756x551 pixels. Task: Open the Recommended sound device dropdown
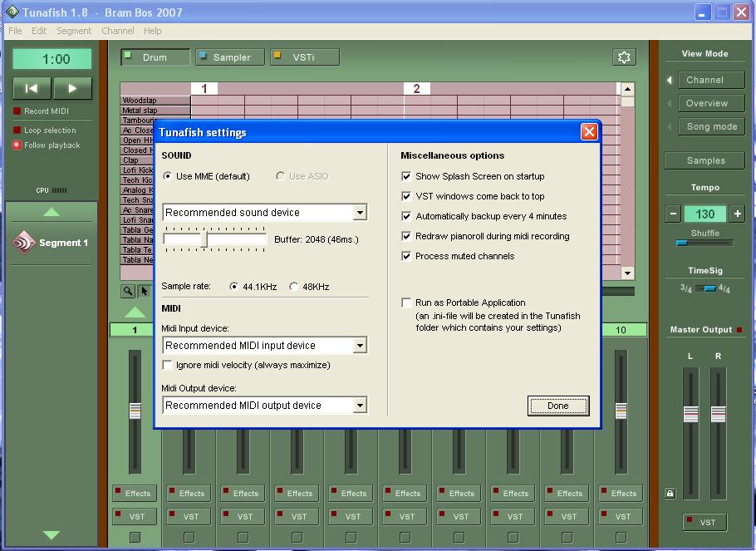click(360, 212)
